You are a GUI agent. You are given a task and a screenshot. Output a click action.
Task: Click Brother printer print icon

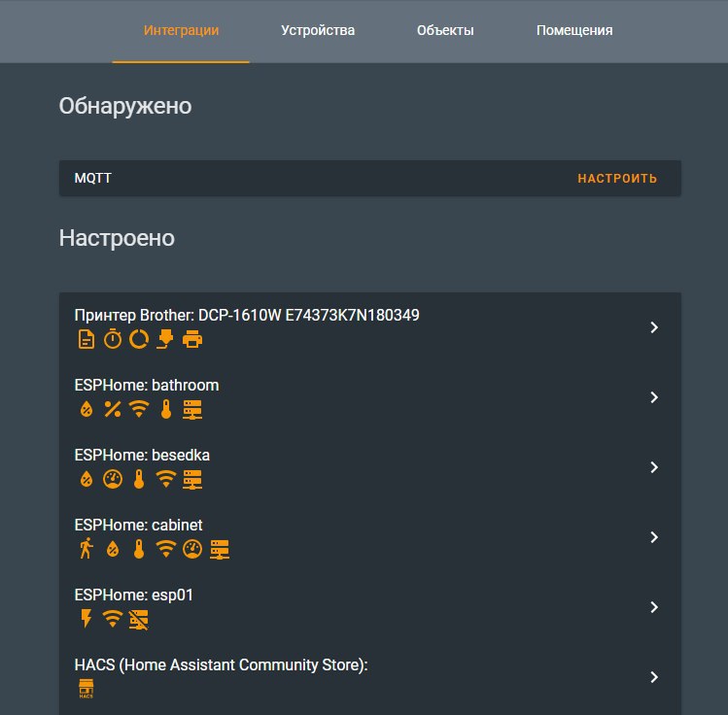pyautogui.click(x=192, y=339)
